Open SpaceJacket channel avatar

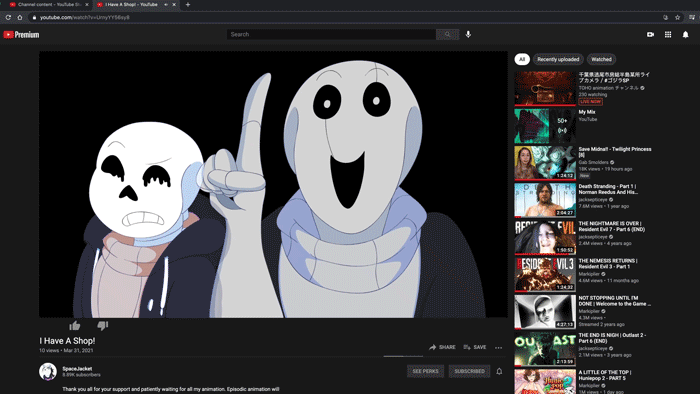48,371
